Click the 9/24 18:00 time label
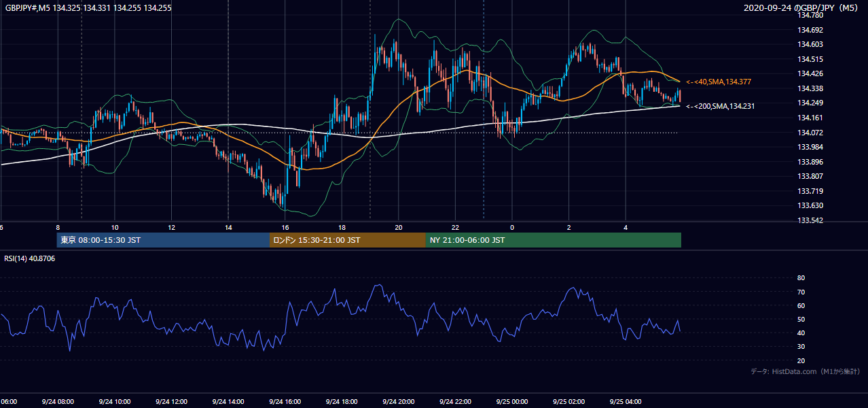This screenshot has width=868, height=408. point(342,402)
